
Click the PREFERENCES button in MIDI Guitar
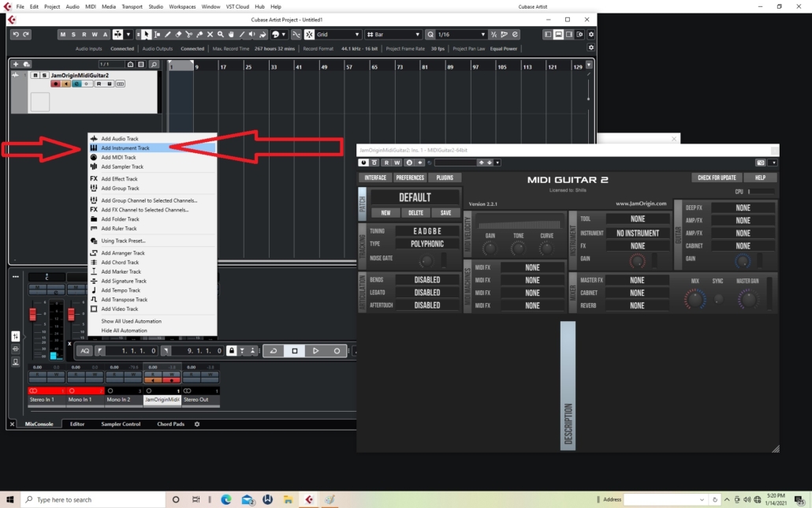pyautogui.click(x=410, y=177)
